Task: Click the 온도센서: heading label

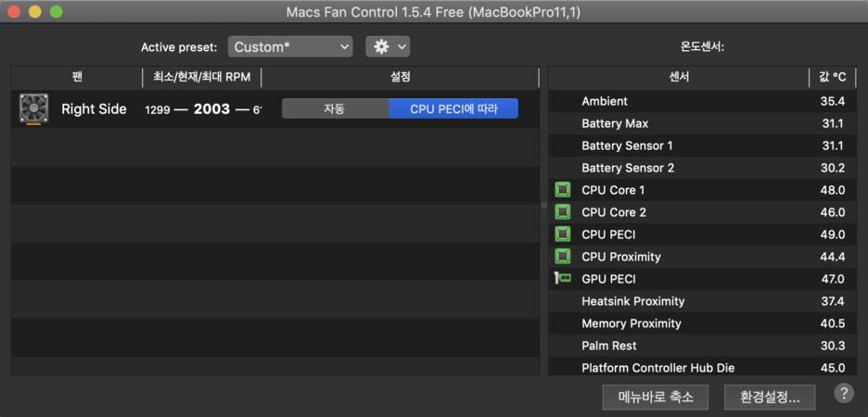Action: coord(702,47)
